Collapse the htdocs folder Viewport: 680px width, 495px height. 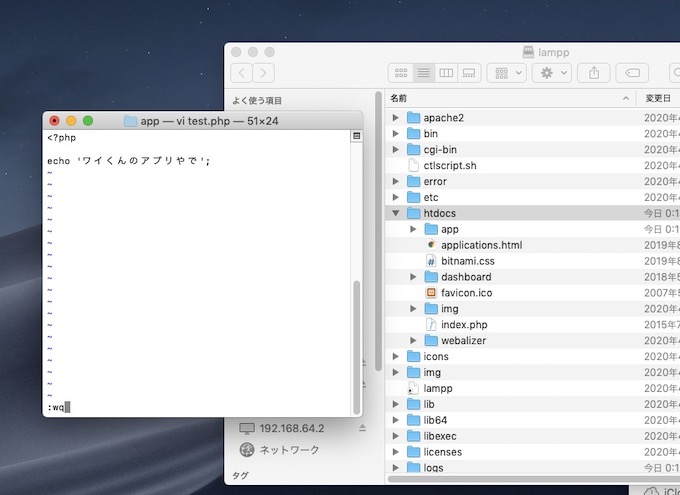(396, 213)
